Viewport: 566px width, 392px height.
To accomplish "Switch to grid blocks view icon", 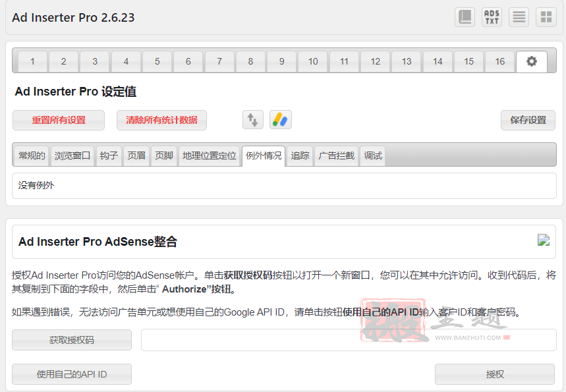I will pyautogui.click(x=546, y=17).
